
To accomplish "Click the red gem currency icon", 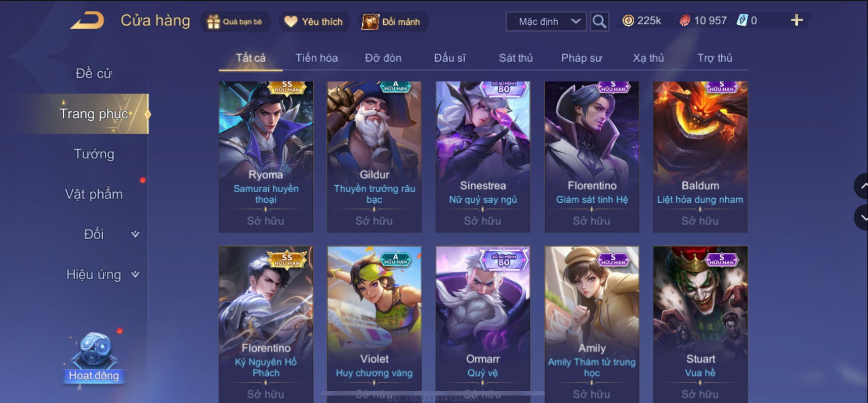I will 685,21.
